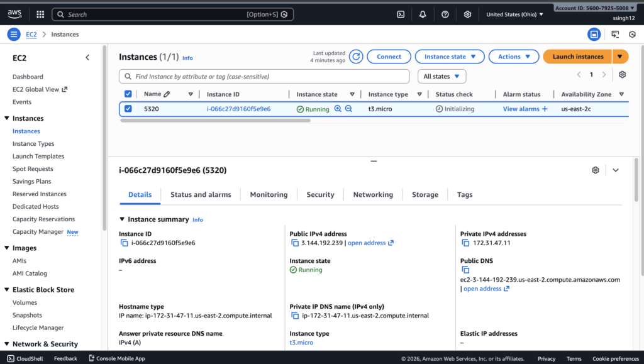The height and width of the screenshot is (364, 644).
Task: Open the Instance state dropdown
Action: [449, 57]
